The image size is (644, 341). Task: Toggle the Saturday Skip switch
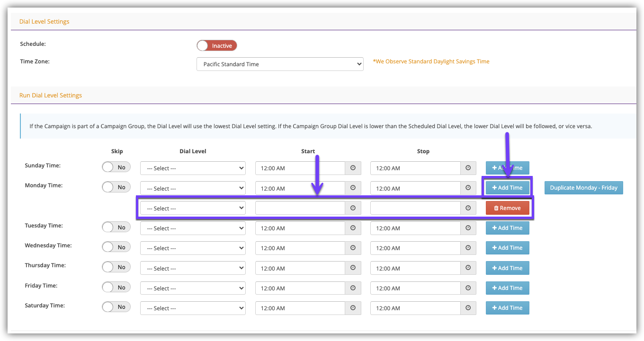116,307
